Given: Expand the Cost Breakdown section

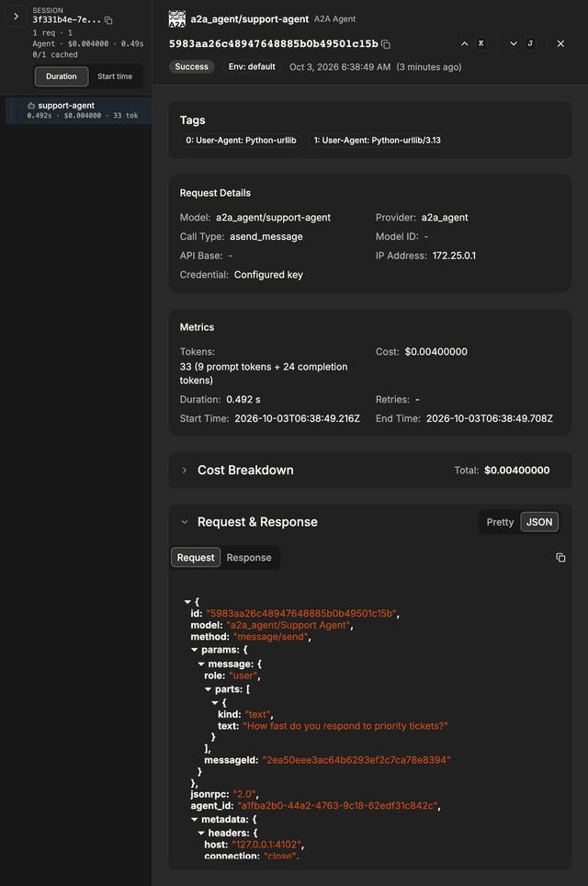Looking at the screenshot, I should click(x=184, y=471).
